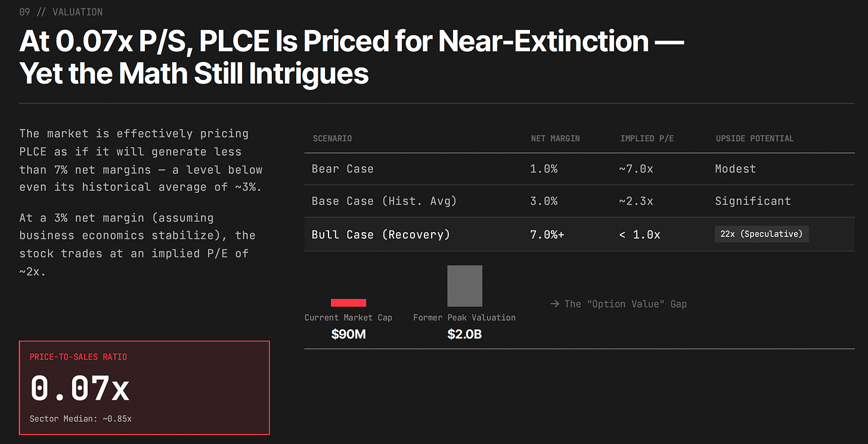This screenshot has width=868, height=444.
Task: Click the slide headline about PLCE
Action: (x=352, y=57)
